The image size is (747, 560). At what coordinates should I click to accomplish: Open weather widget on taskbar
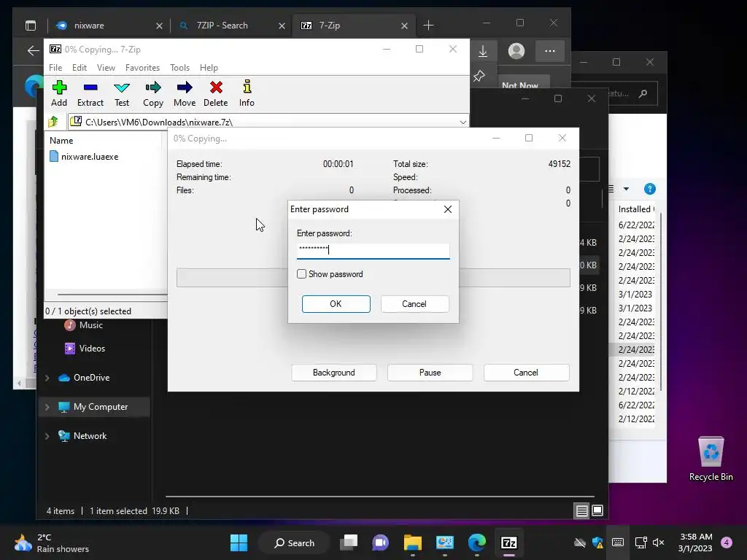pyautogui.click(x=52, y=542)
